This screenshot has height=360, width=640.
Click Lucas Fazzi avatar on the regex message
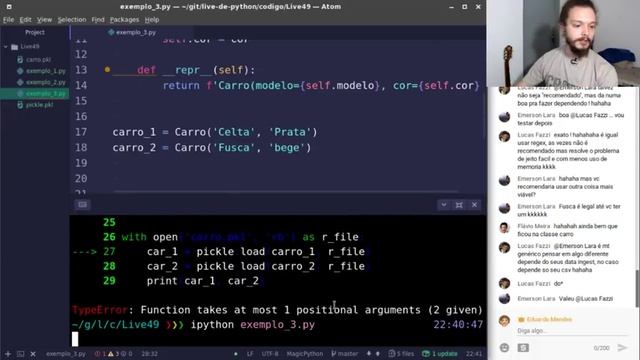504,136
